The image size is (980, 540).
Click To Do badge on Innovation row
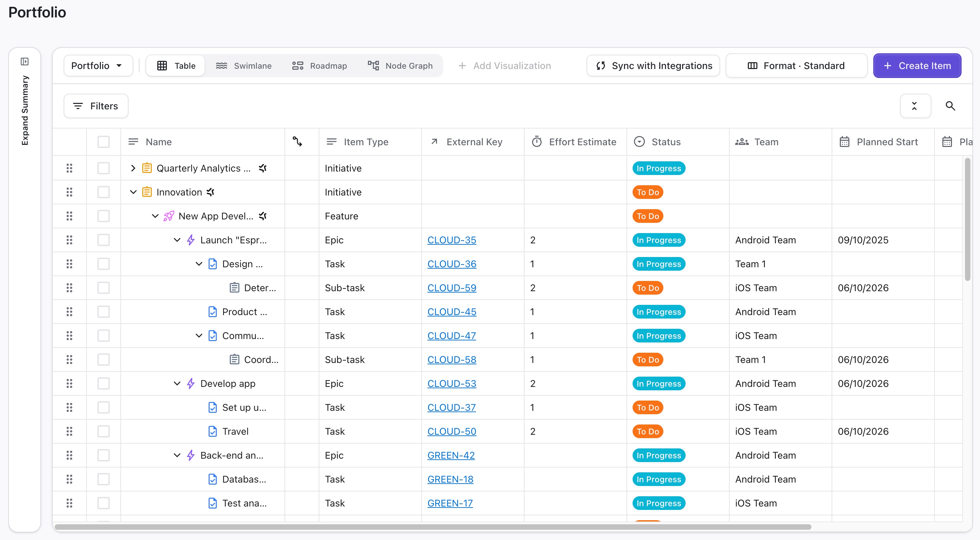(648, 192)
